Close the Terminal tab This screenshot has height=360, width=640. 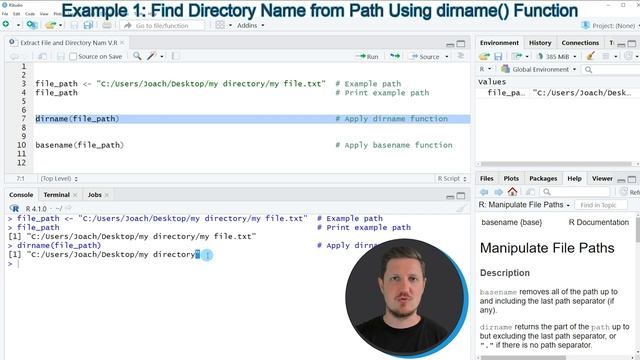[x=75, y=195]
